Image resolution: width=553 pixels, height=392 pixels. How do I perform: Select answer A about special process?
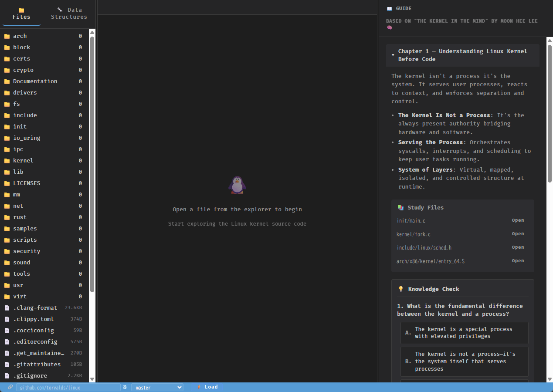click(464, 333)
